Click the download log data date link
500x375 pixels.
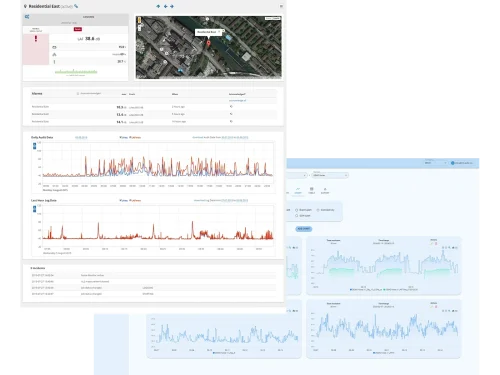235,200
